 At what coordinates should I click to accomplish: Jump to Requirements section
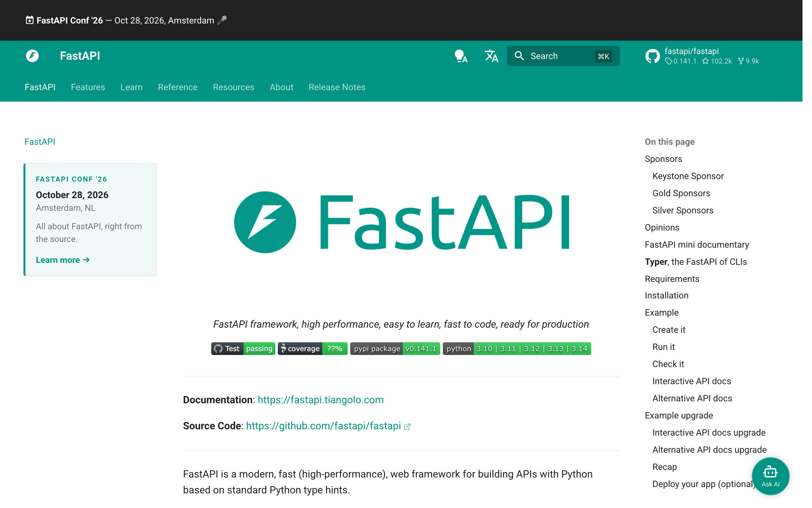(x=672, y=279)
